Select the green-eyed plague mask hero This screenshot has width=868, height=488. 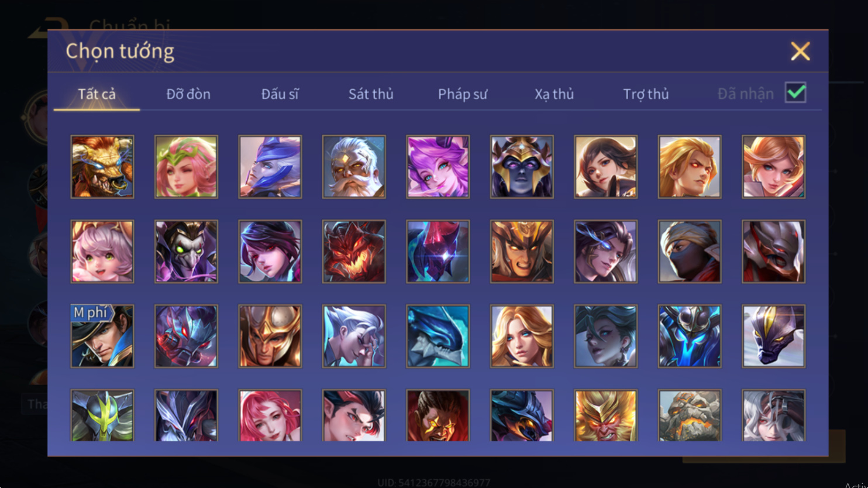tap(186, 252)
